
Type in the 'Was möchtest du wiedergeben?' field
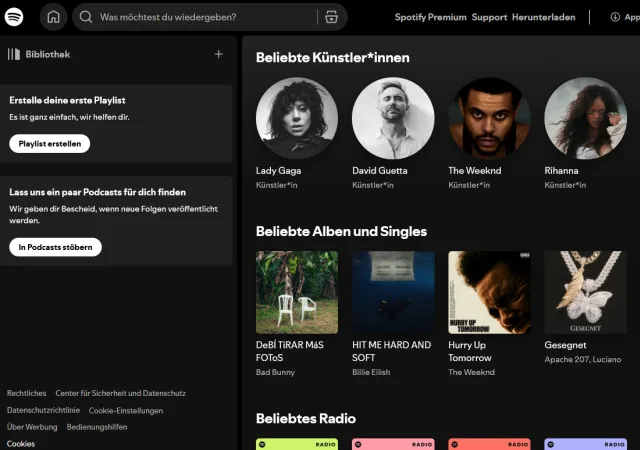[200, 17]
